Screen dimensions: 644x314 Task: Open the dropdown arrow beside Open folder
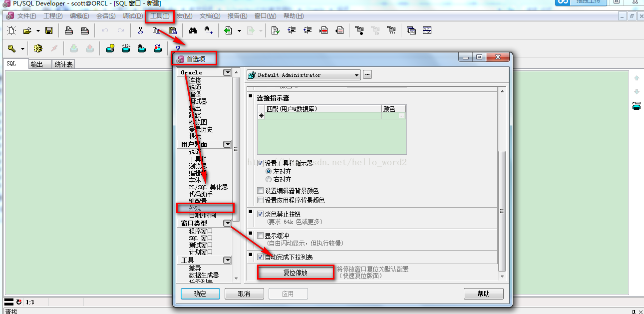(38, 30)
